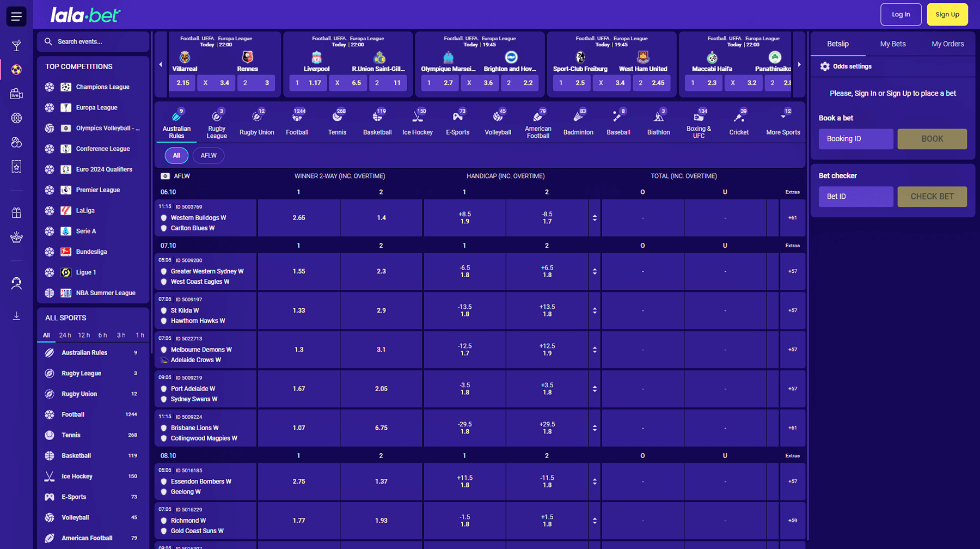
Task: Select the AFLW filter pill
Action: point(209,156)
